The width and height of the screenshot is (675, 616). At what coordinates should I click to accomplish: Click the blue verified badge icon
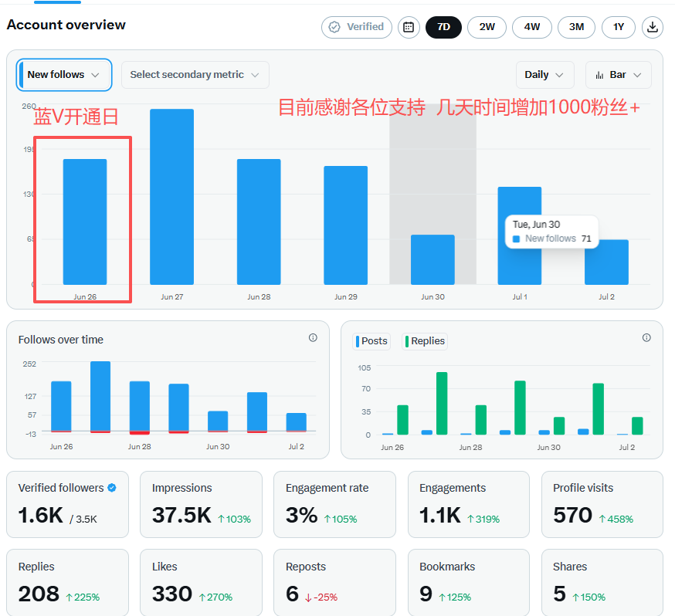point(112,488)
